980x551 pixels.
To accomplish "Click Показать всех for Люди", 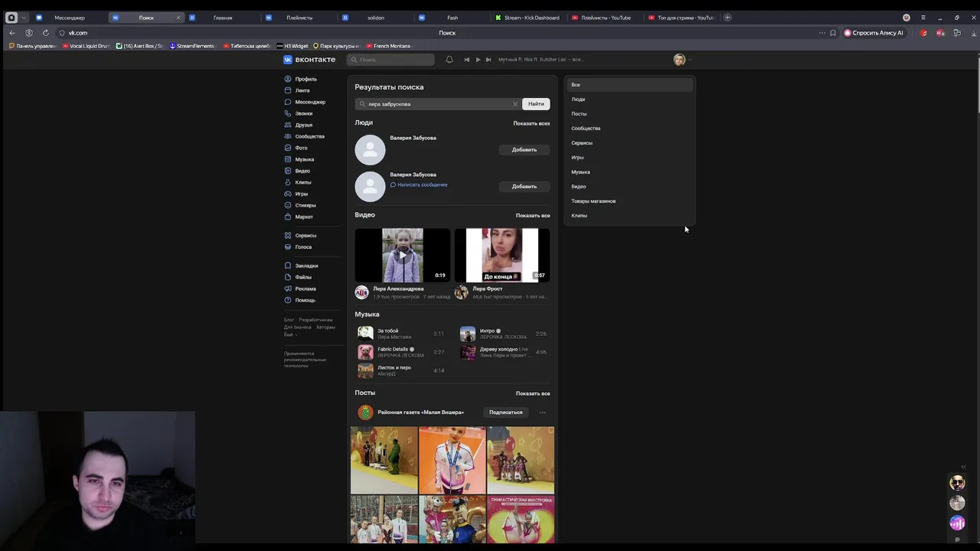I will tap(531, 123).
